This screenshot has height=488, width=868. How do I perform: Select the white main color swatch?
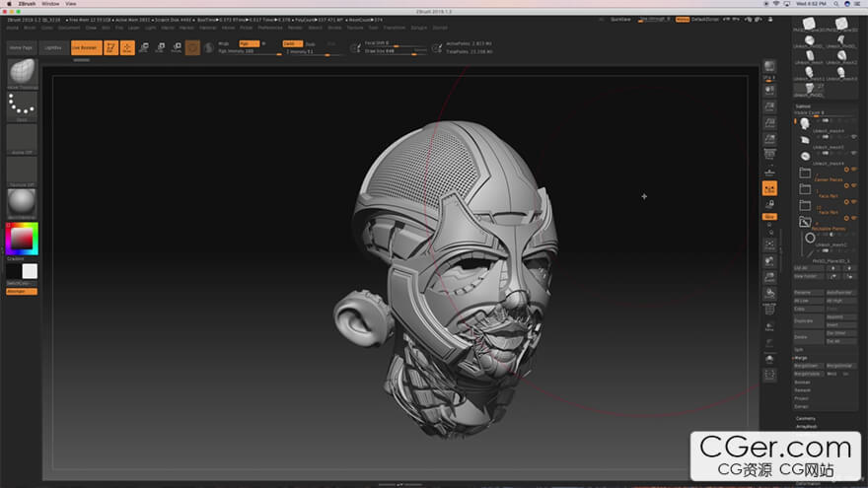pos(30,271)
